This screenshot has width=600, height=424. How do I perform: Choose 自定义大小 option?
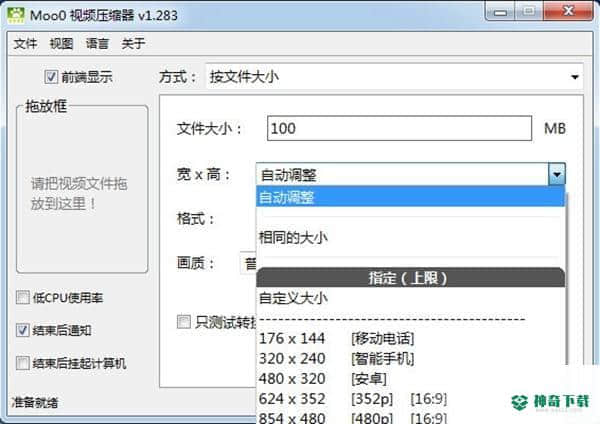[x=410, y=298]
